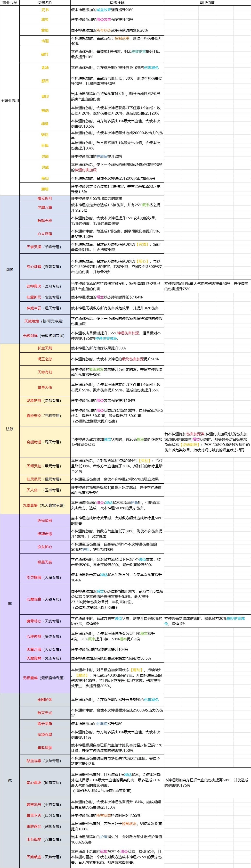Click the 逆转阴阳 description beside 奇能诡道

pyautogui.click(x=207, y=442)
